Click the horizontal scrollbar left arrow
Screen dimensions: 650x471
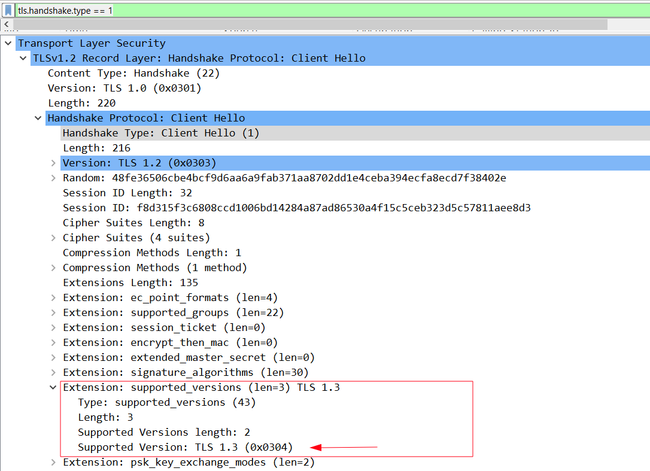(x=6, y=24)
